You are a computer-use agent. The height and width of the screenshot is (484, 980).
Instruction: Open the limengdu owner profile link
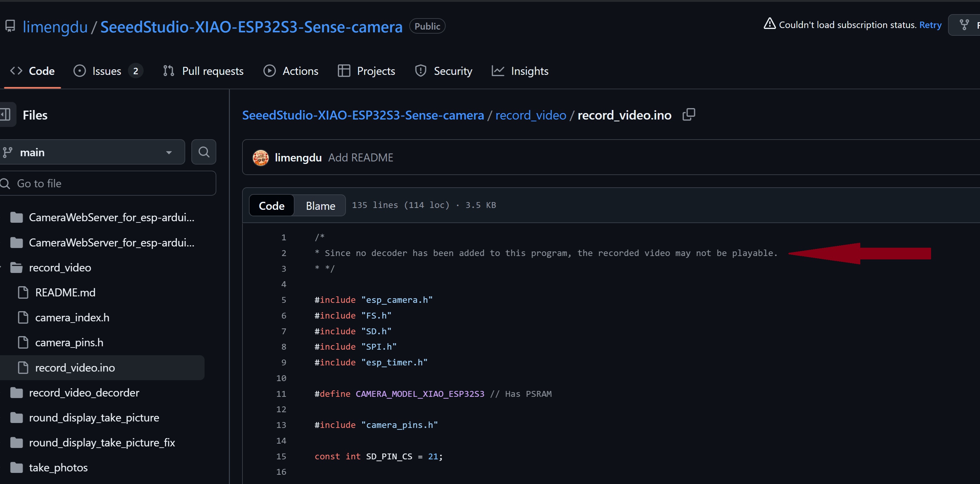55,27
